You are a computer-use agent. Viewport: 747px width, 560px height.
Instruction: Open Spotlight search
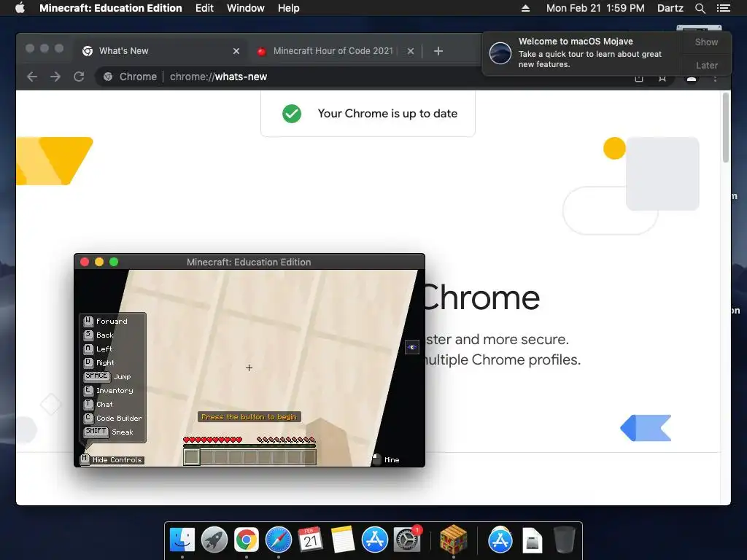click(700, 8)
